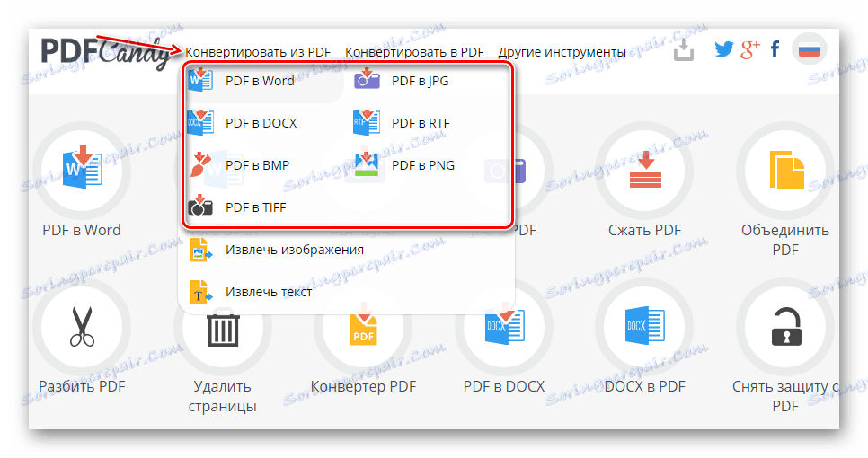Click the Удалить страницы trash icon
This screenshot has height=458, width=868.
click(x=223, y=330)
